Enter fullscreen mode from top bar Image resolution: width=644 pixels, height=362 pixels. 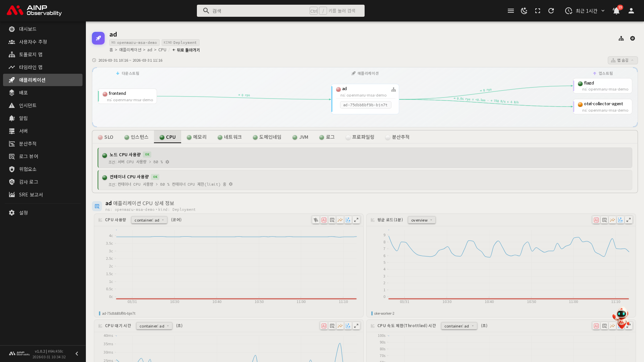[x=538, y=11]
